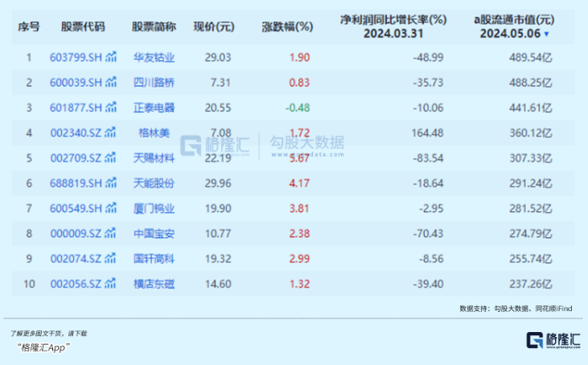Sort by a股流通市值 dropdown arrow

coord(547,35)
